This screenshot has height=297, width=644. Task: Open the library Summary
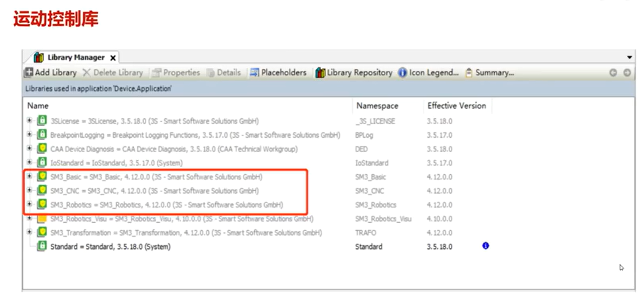(x=490, y=72)
